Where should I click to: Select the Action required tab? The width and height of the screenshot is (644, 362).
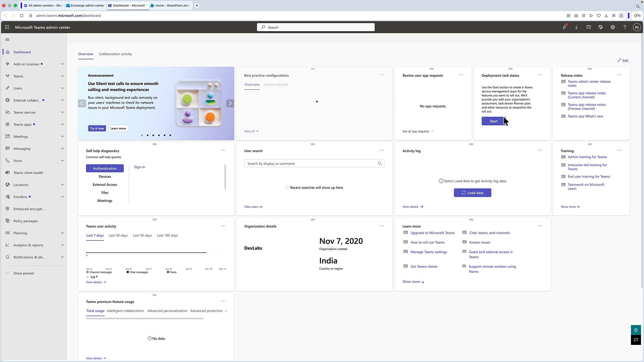point(276,84)
